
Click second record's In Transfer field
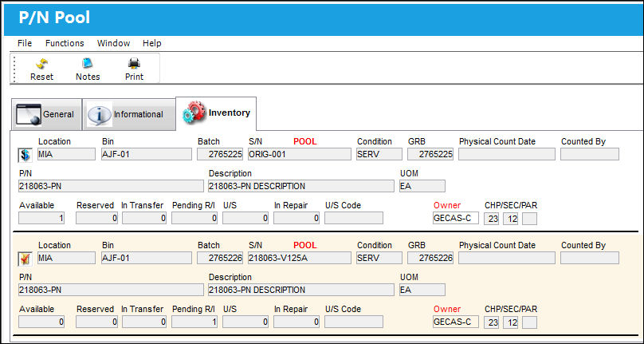(144, 322)
